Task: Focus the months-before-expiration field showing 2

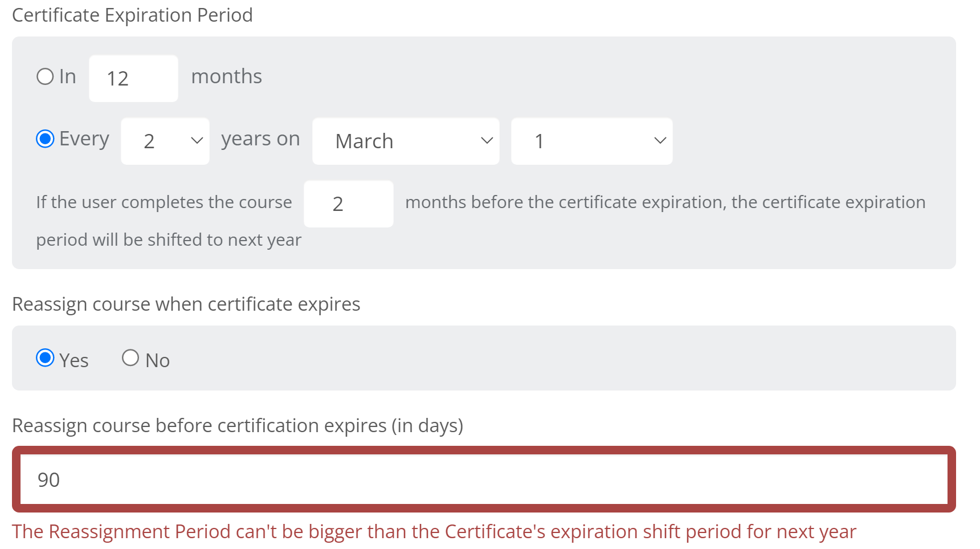Action: point(348,204)
